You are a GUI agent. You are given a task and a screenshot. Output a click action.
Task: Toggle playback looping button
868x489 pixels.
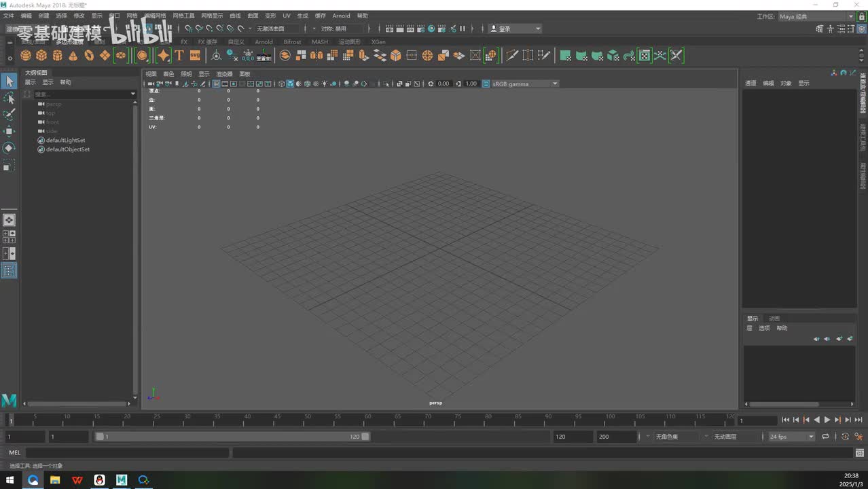(825, 437)
